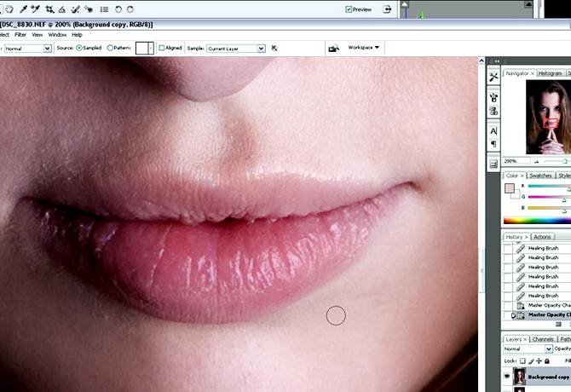Switch to the Histogram tab
The width and height of the screenshot is (571, 392).
coord(550,73)
